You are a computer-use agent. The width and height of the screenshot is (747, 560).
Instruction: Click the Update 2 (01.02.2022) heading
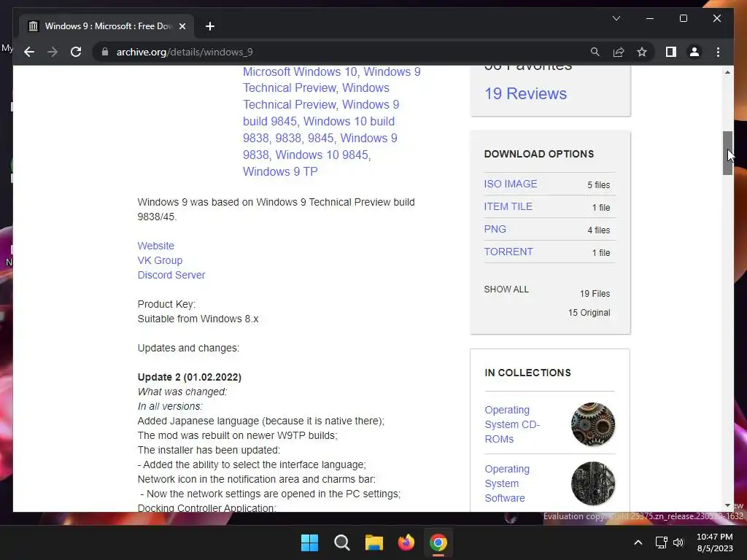(190, 377)
